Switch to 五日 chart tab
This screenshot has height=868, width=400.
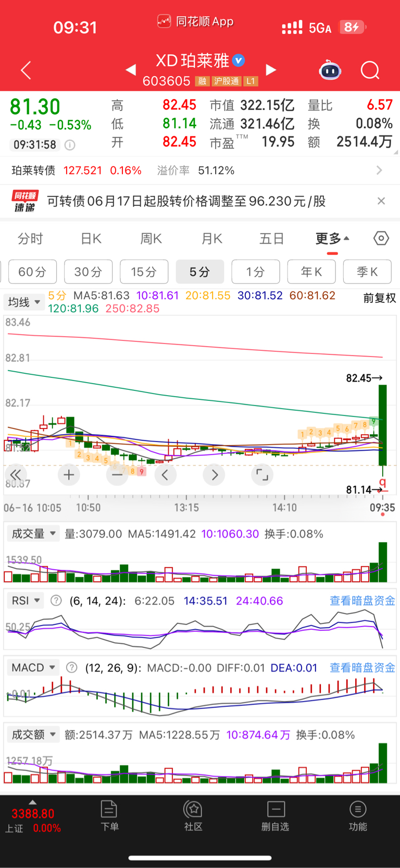pyautogui.click(x=272, y=239)
